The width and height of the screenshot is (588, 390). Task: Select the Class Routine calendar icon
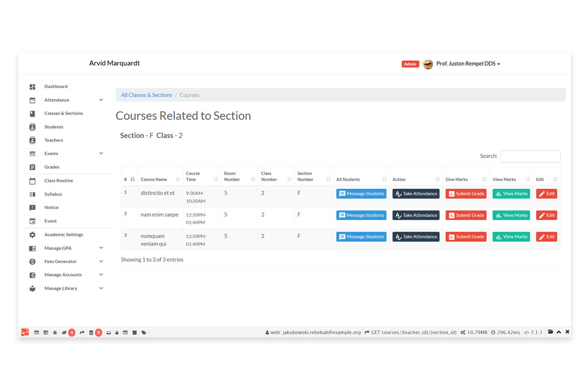pyautogui.click(x=32, y=181)
